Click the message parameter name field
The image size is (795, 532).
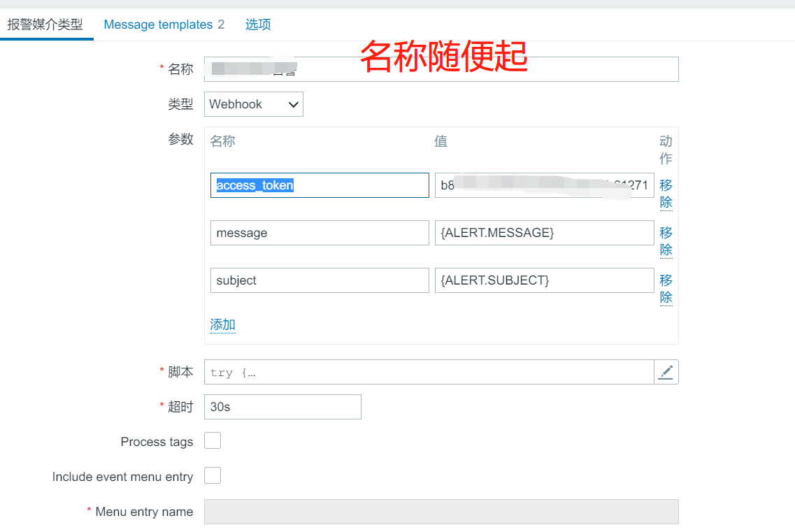coord(320,233)
